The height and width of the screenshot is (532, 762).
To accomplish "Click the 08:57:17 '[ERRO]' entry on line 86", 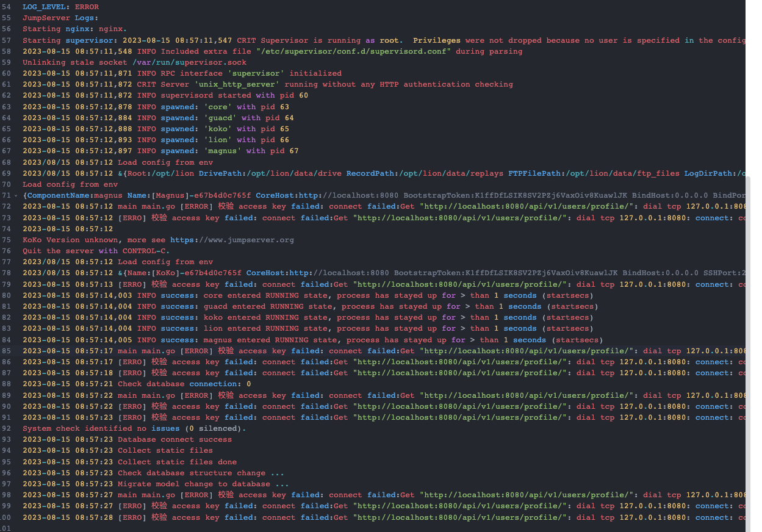I will 132,362.
